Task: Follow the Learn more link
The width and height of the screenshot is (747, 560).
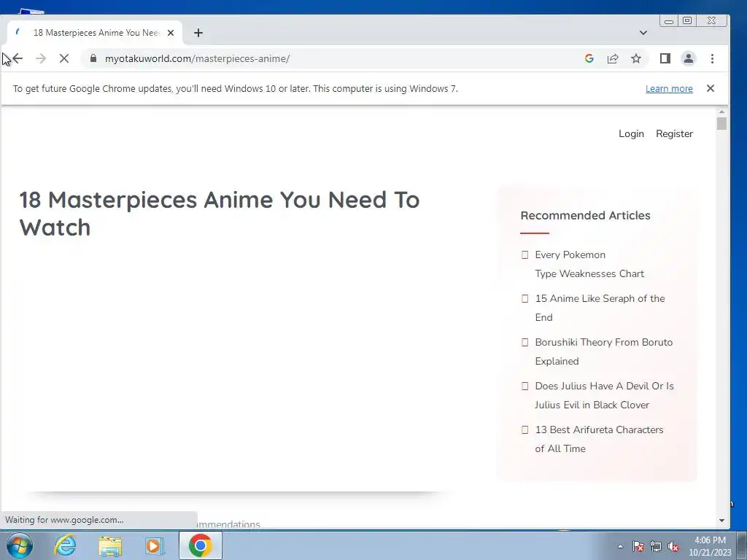Action: (669, 88)
